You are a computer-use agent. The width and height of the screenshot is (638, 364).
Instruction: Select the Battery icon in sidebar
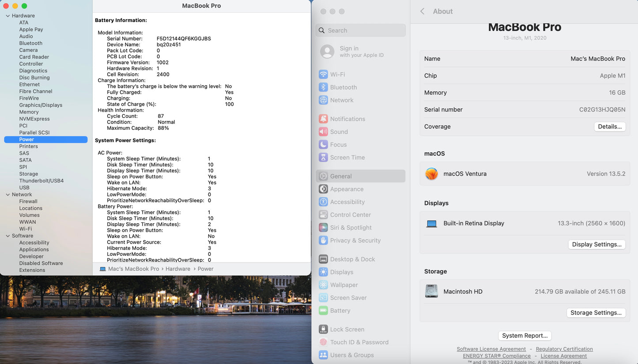click(x=323, y=311)
